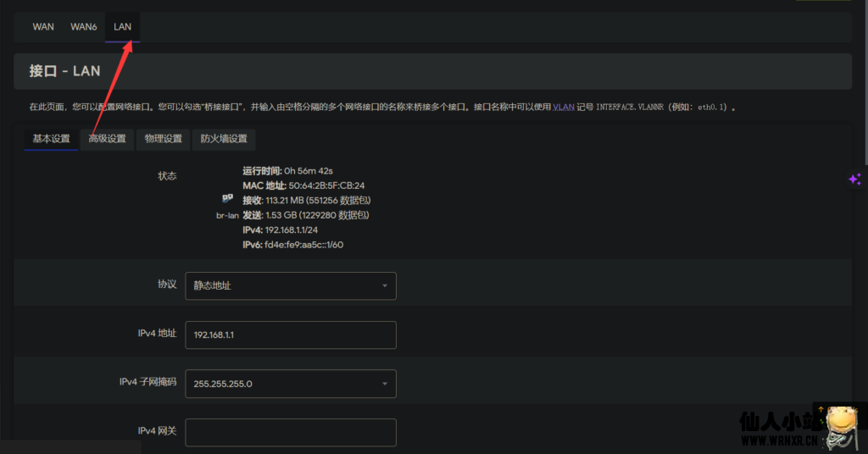This screenshot has height=454, width=868.
Task: Click the 接收 113.21 MB statistic
Action: click(307, 200)
